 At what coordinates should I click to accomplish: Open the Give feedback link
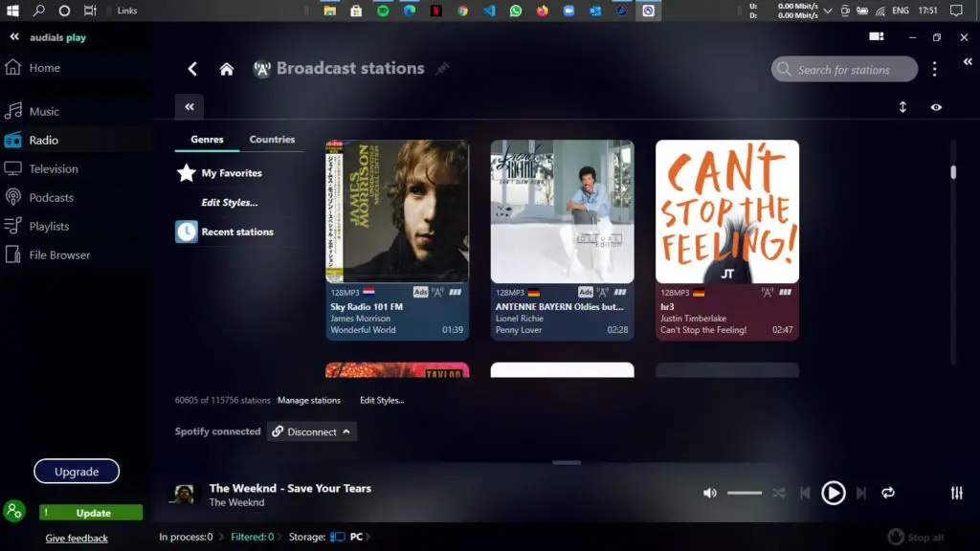pos(77,538)
